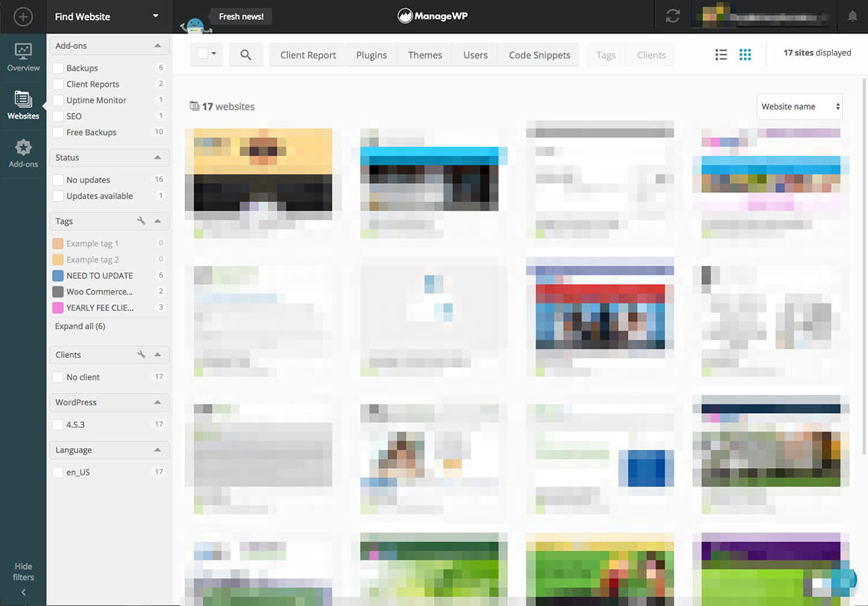The width and height of the screenshot is (868, 606).
Task: Open the chat bubble icon
Action: tap(844, 579)
